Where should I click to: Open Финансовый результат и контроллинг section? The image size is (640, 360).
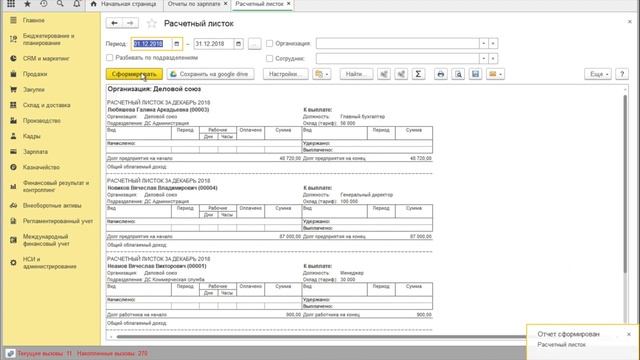tap(56, 186)
